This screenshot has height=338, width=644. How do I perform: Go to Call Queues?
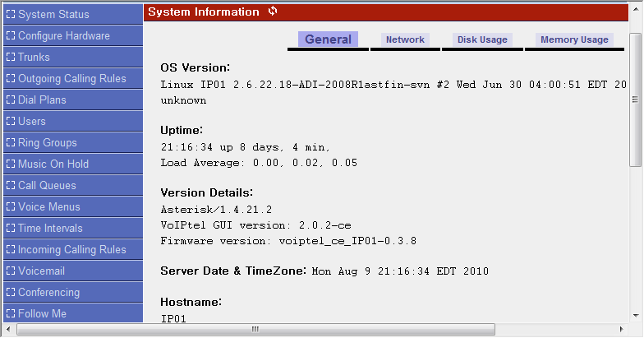[73, 185]
